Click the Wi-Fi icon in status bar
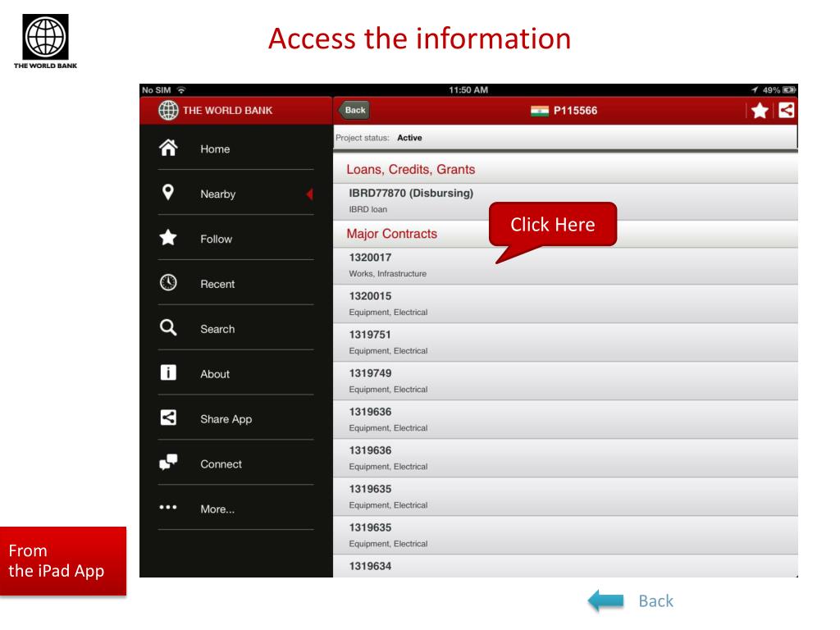840x630 pixels. click(x=181, y=90)
